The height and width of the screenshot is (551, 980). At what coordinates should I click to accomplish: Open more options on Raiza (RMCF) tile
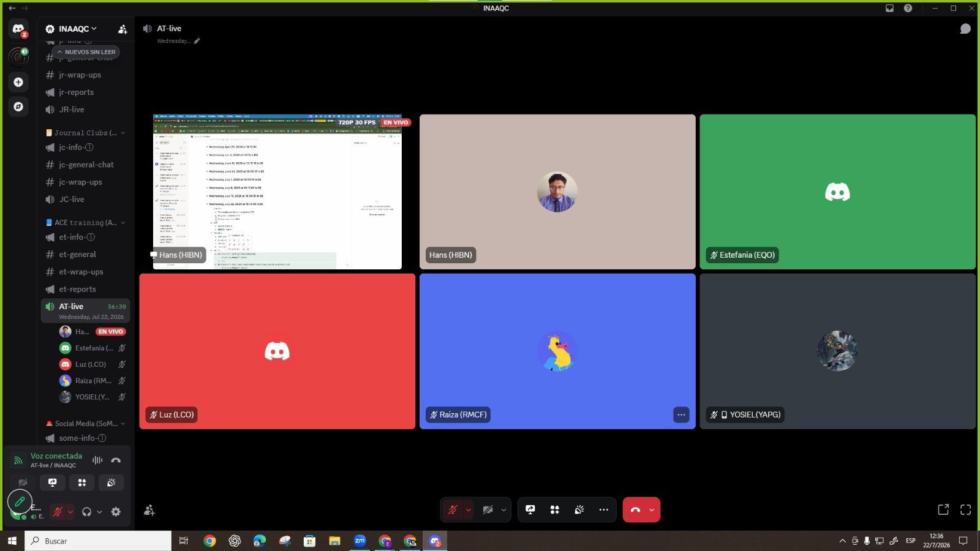[681, 414]
